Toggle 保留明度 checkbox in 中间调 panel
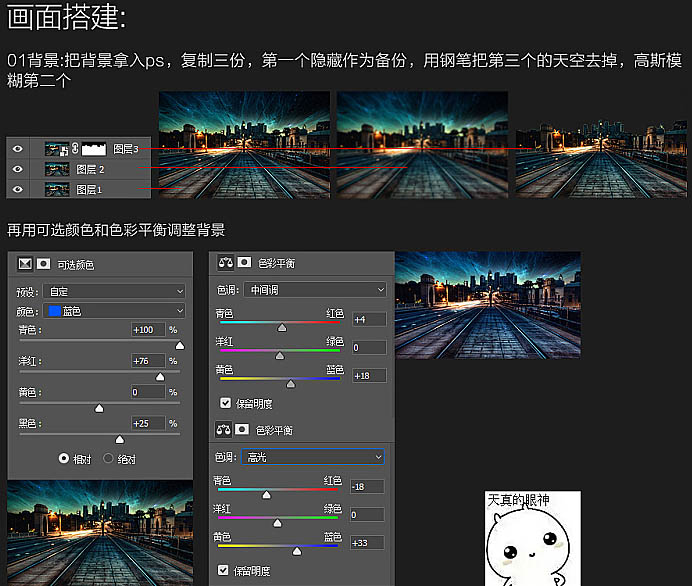This screenshot has height=586, width=692. [226, 403]
